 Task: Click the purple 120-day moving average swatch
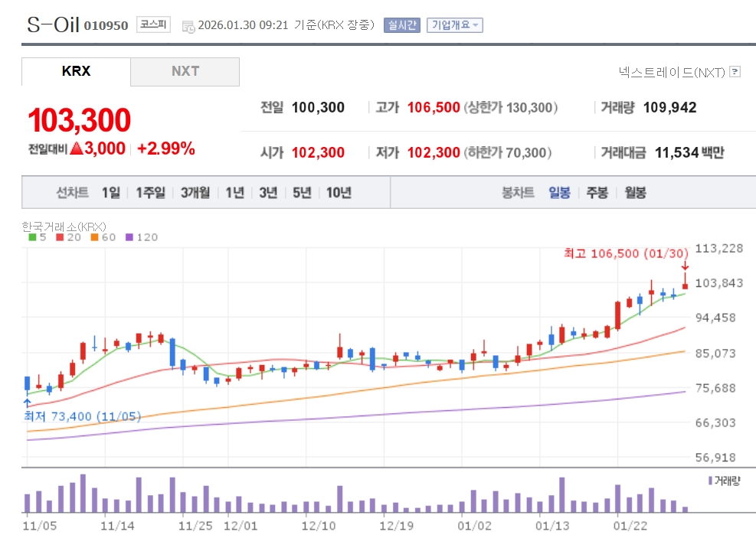pos(129,237)
